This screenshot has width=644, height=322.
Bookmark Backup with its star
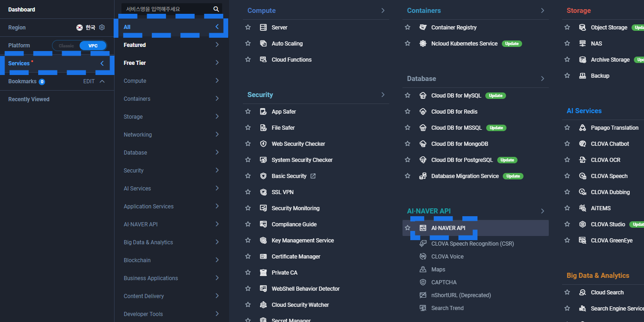[x=567, y=76]
